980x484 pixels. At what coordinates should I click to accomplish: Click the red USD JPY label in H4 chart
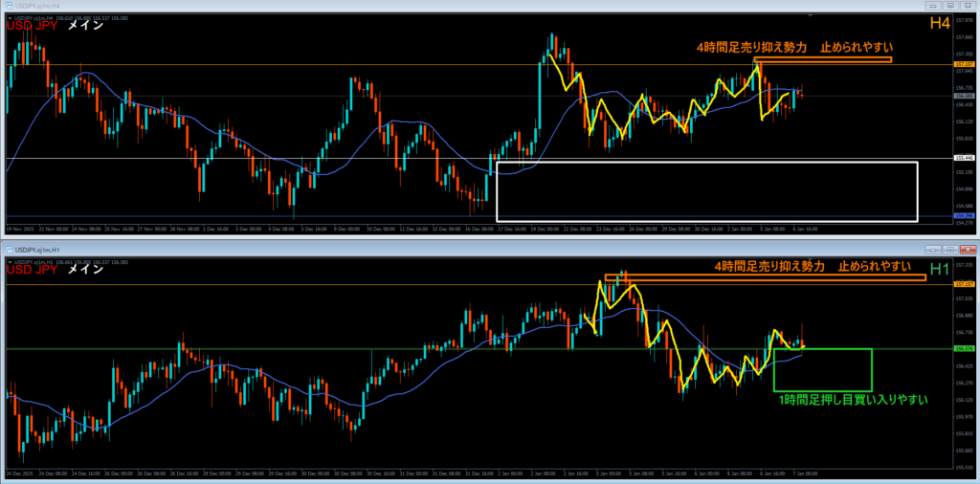(32, 26)
